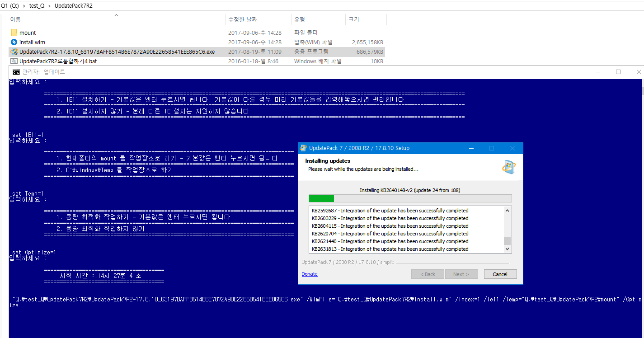Click the 2016-01-18 date cell
Viewport: 644px width, 338px height.
[x=253, y=61]
